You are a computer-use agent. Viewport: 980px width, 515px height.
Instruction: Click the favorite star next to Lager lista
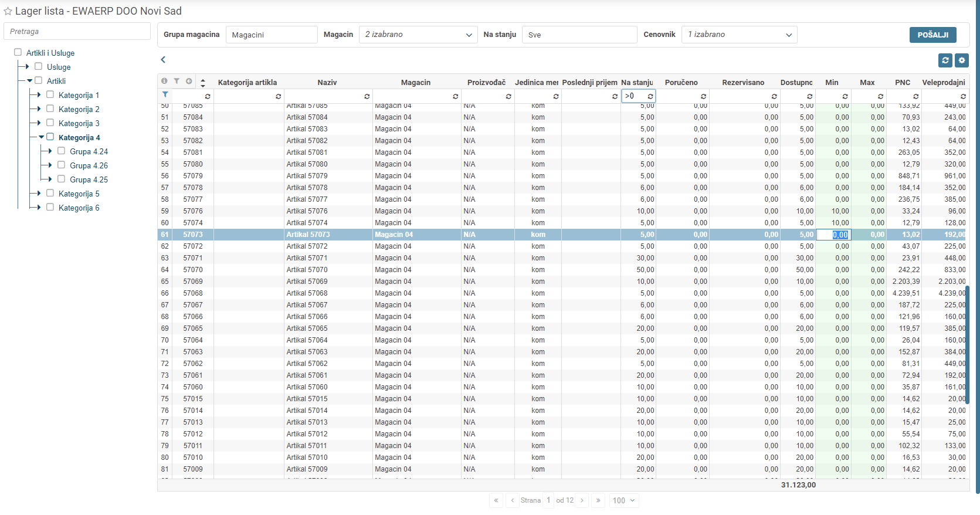tap(8, 11)
